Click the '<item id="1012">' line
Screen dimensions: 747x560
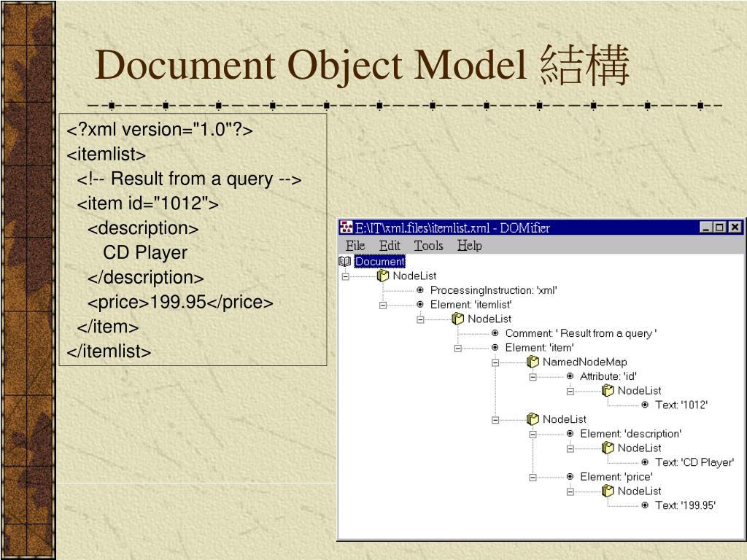(x=147, y=204)
